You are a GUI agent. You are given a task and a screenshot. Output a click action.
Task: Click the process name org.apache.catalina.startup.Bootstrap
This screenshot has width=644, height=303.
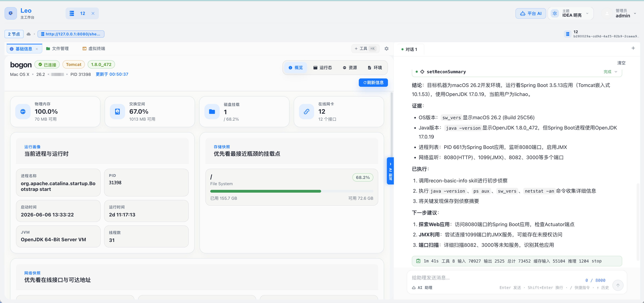tap(58, 186)
